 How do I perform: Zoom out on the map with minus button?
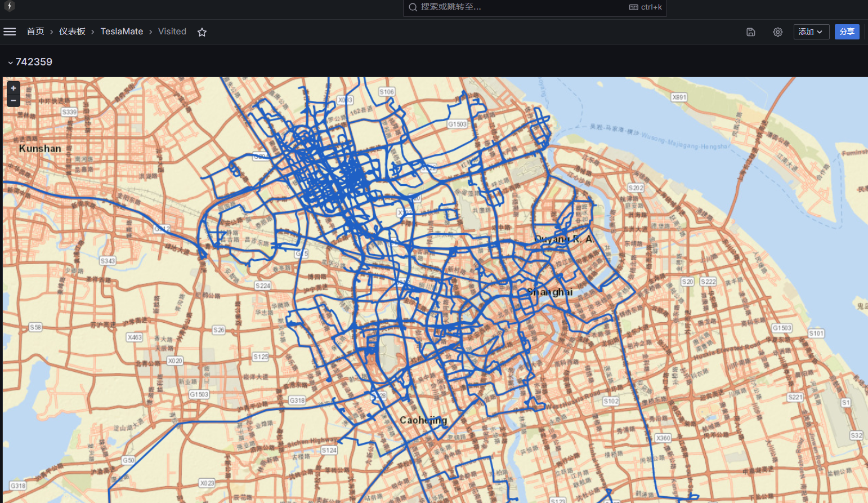point(14,100)
